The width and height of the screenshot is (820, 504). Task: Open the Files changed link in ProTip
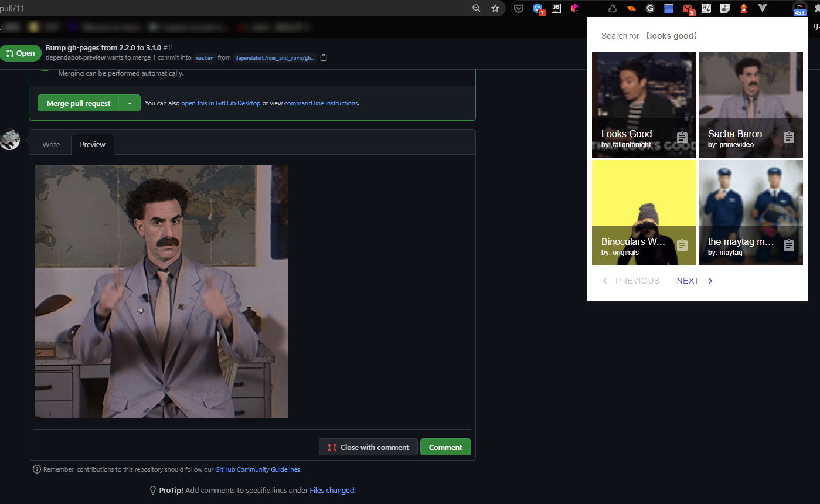pos(332,491)
